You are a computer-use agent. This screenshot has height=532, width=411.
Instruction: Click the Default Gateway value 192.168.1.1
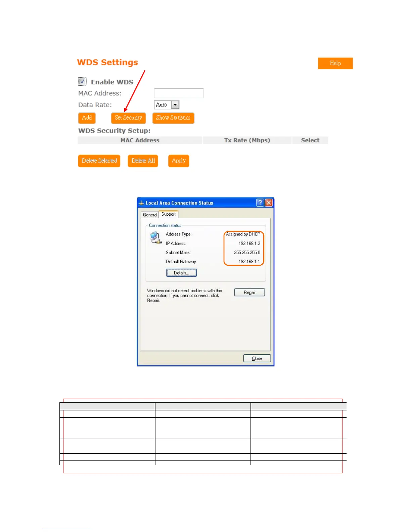tap(249, 262)
